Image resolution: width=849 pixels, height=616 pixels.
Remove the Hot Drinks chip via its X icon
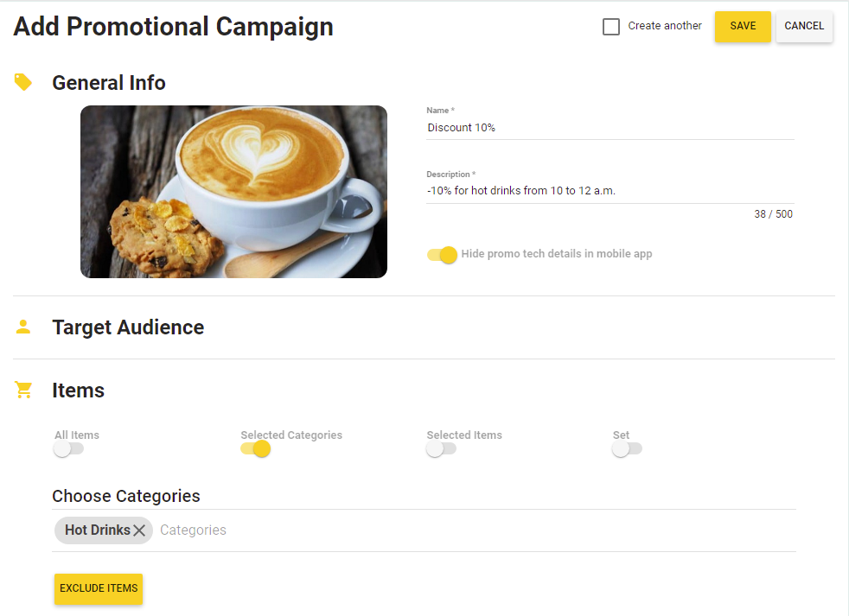(140, 530)
